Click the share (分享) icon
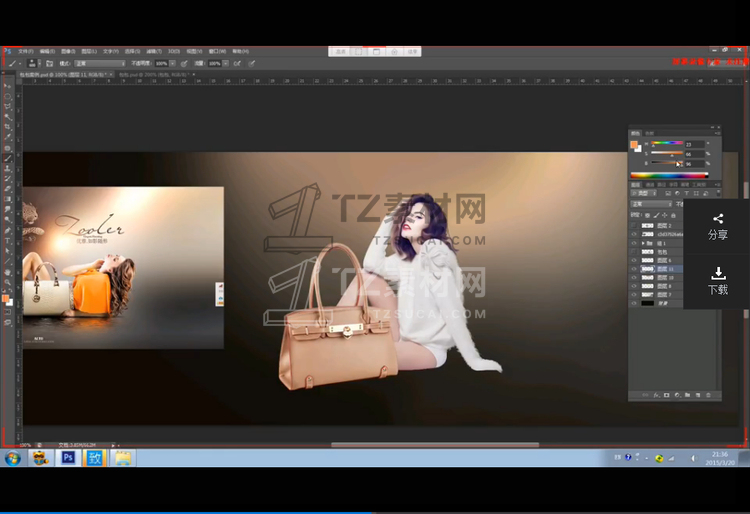 tap(717, 219)
